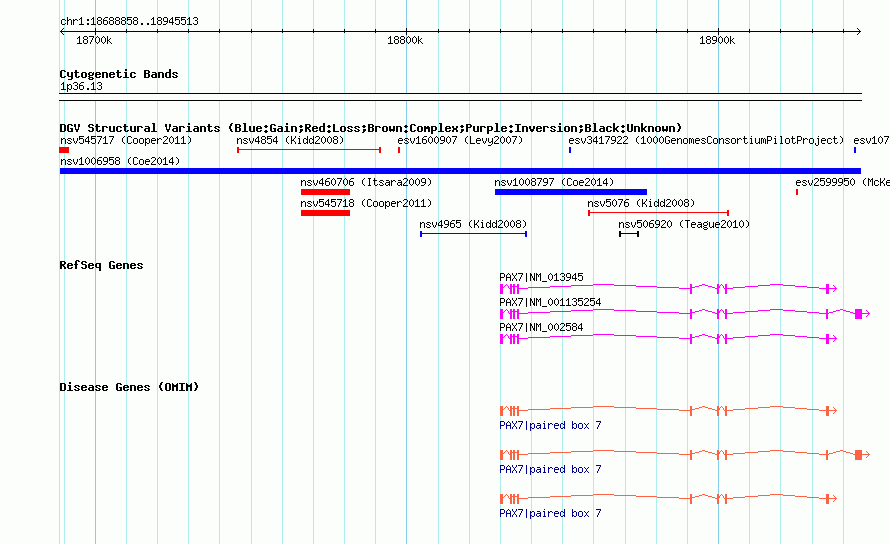Select nsv4965 (Kidd2008) label
This screenshot has height=544, width=890.
coord(473,224)
